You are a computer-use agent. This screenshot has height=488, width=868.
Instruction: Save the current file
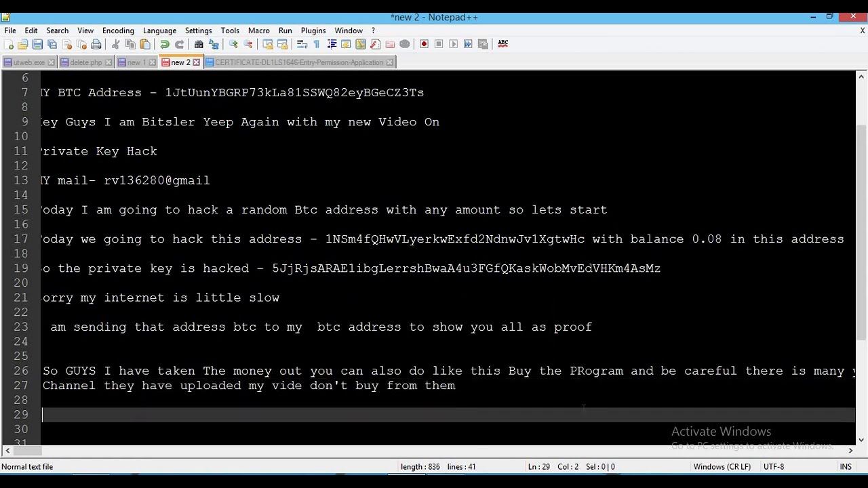tap(37, 44)
